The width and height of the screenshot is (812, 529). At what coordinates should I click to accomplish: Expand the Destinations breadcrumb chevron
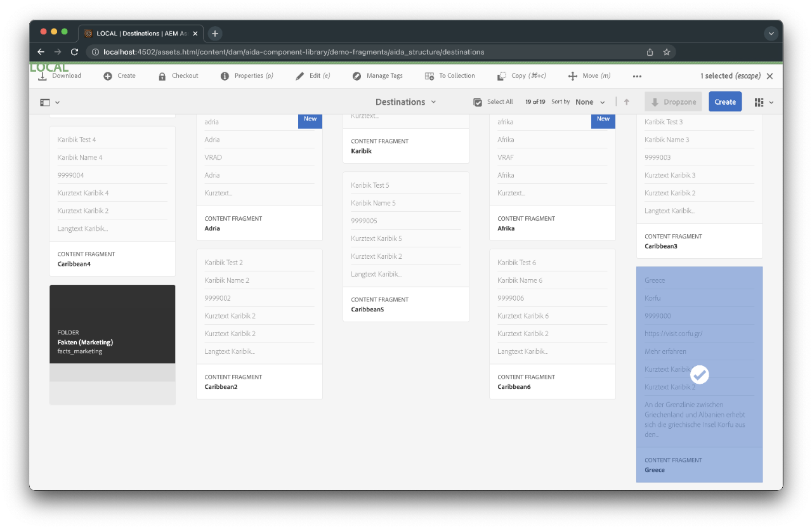pyautogui.click(x=434, y=101)
